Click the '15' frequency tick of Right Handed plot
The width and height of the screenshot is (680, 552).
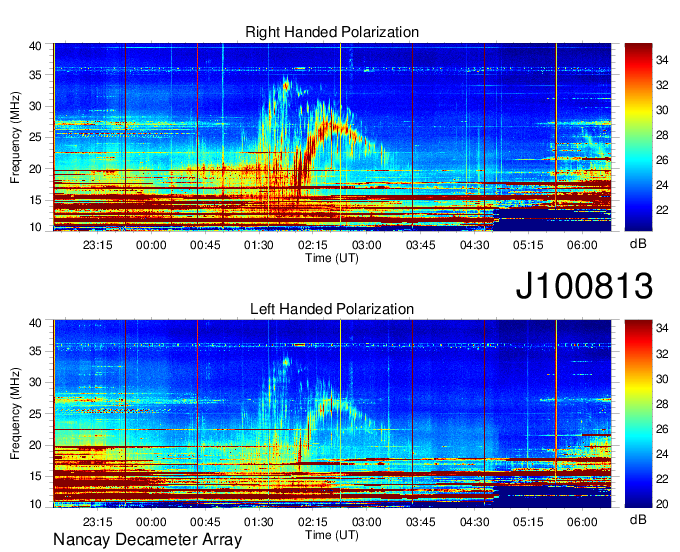click(36, 200)
